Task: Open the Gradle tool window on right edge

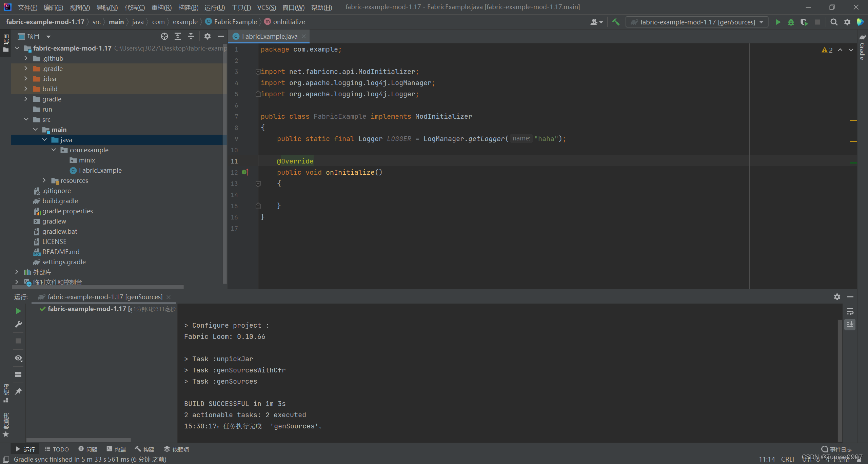Action: (x=862, y=47)
